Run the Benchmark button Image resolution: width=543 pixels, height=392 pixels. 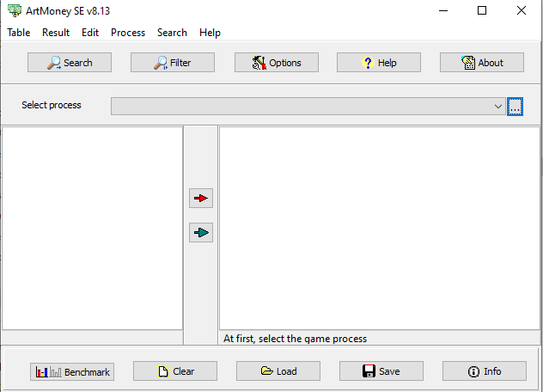coord(72,372)
